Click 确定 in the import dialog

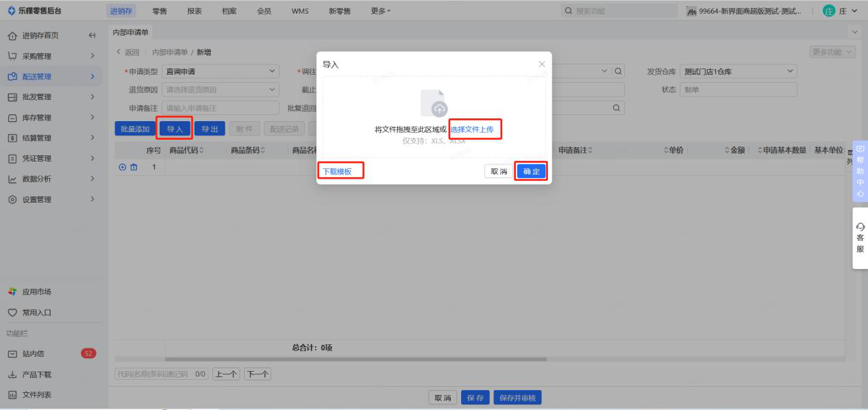[x=531, y=172]
